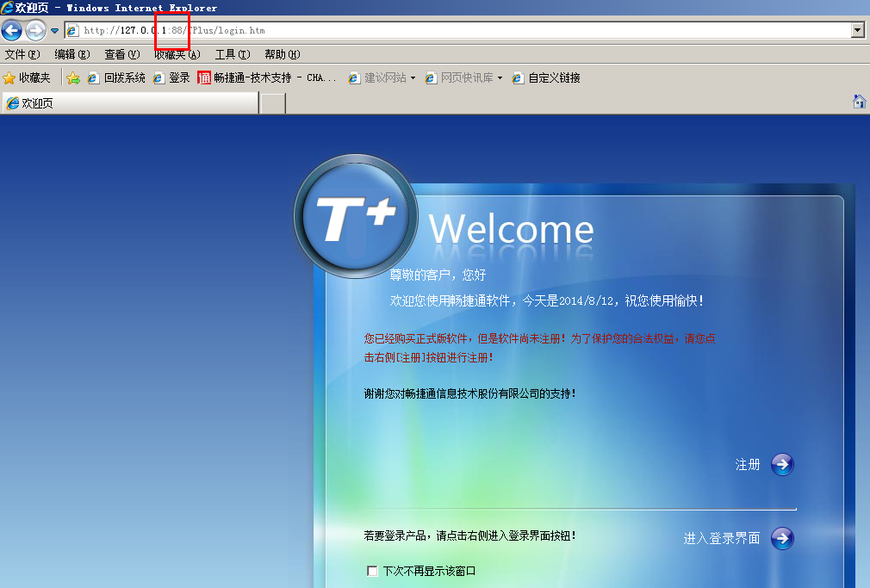The height and width of the screenshot is (588, 870).
Task: Click the 谢谢您对畅捷通信息技术股份有限公司的支持 text
Action: (x=469, y=393)
